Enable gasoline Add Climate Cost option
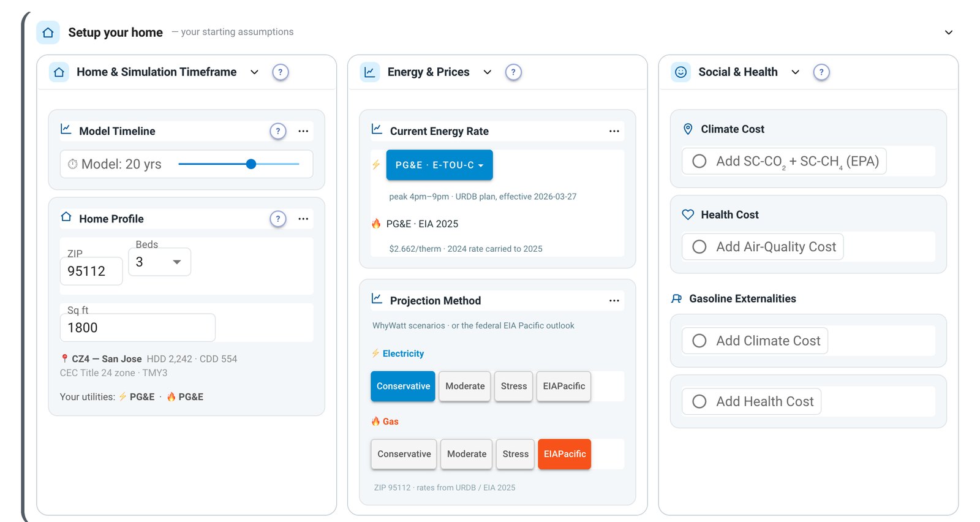The width and height of the screenshot is (980, 522). click(755, 341)
